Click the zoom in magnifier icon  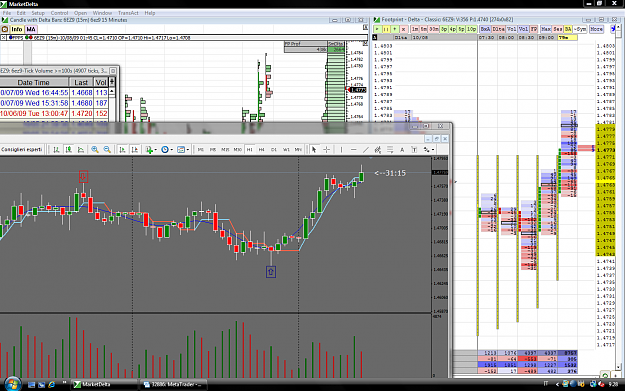click(95, 149)
